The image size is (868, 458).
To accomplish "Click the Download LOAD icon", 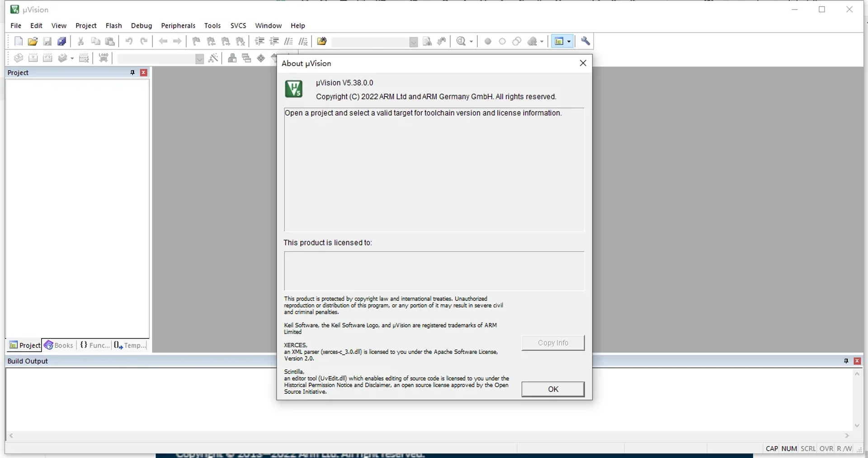I will click(x=104, y=58).
